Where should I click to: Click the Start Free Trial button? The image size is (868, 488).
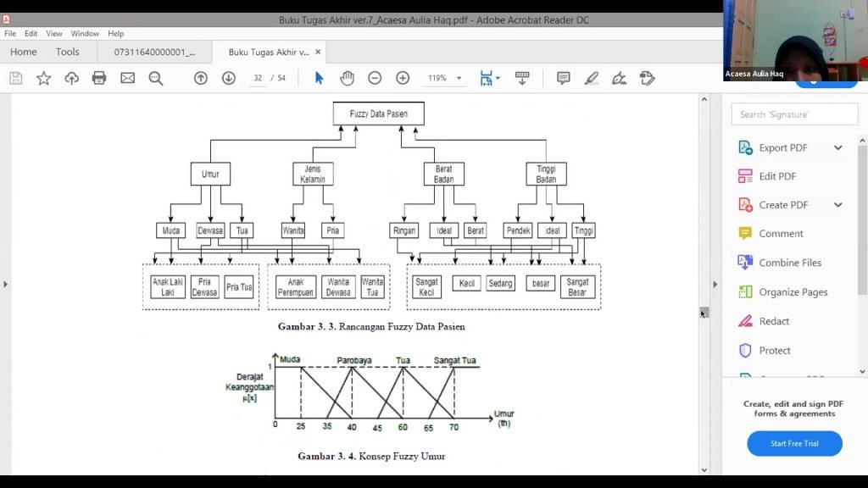pos(794,443)
